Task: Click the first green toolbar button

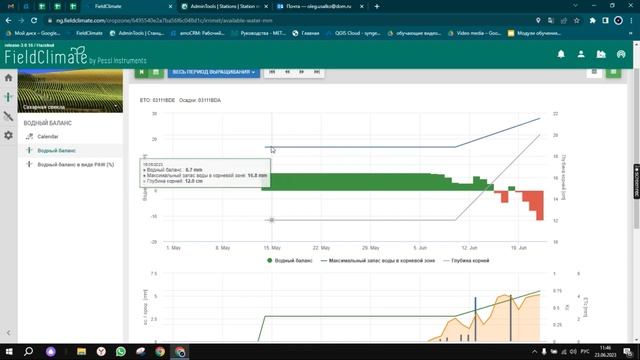Action: (141, 72)
